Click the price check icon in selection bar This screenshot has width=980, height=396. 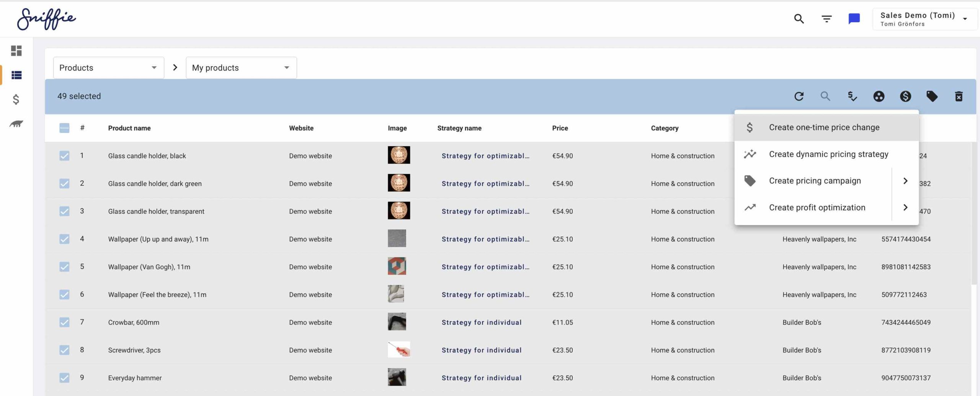tap(852, 96)
